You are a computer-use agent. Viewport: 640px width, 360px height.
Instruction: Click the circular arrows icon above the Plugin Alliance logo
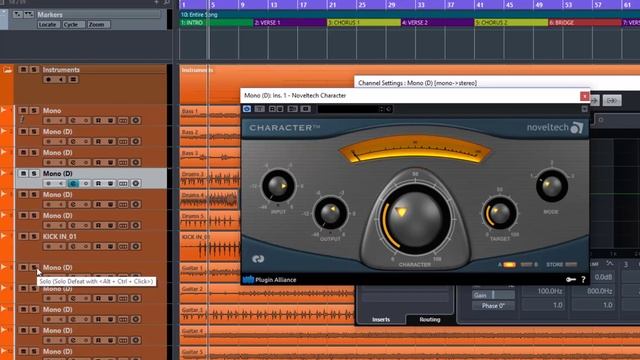pos(258,259)
